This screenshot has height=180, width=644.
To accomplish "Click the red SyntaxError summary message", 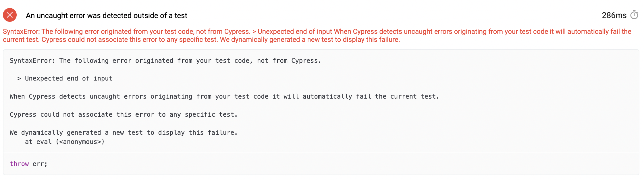I will pyautogui.click(x=317, y=36).
